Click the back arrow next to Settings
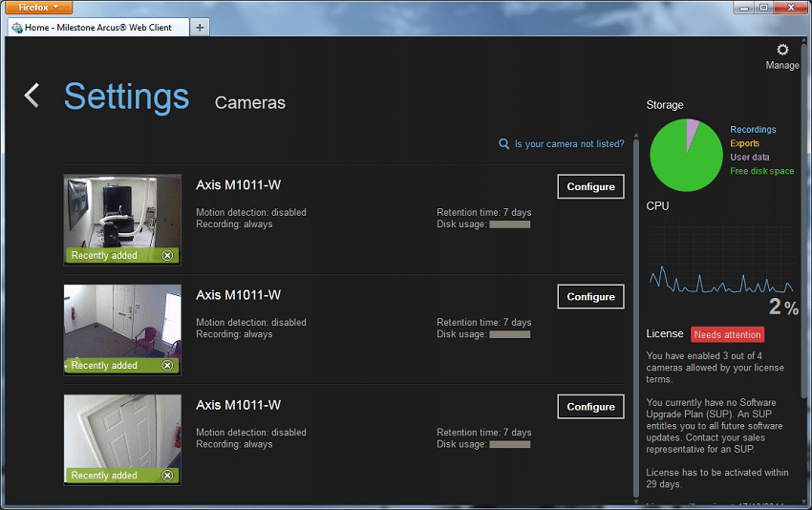This screenshot has width=812, height=510. 32,96
